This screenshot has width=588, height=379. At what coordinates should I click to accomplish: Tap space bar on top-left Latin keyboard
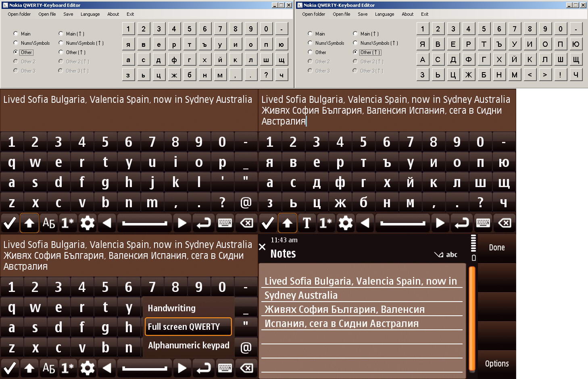click(145, 223)
